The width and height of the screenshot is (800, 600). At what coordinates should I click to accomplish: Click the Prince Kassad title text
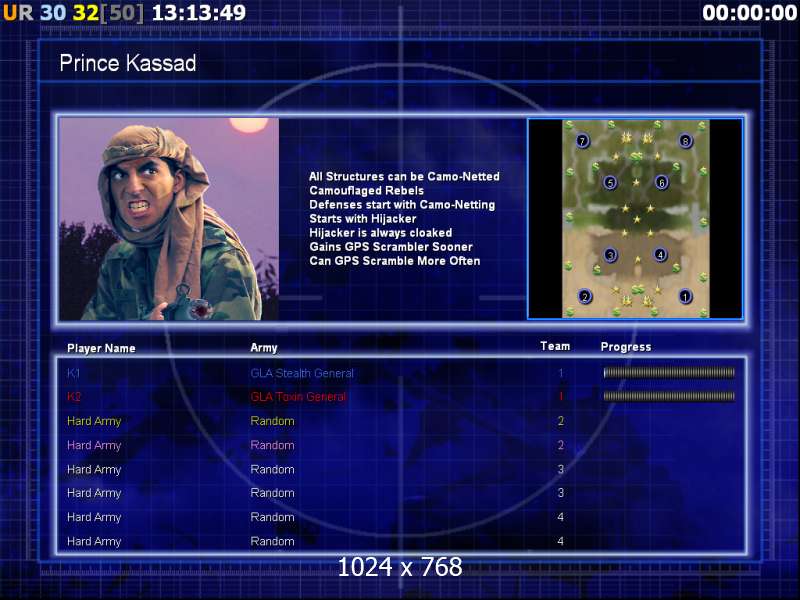pos(128,63)
